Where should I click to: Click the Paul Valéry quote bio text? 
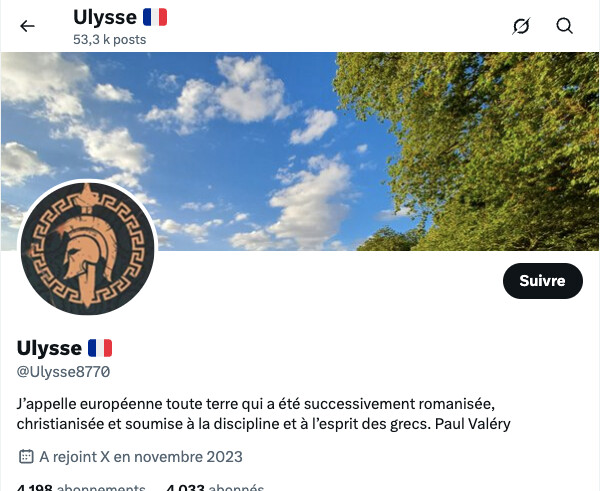point(263,414)
